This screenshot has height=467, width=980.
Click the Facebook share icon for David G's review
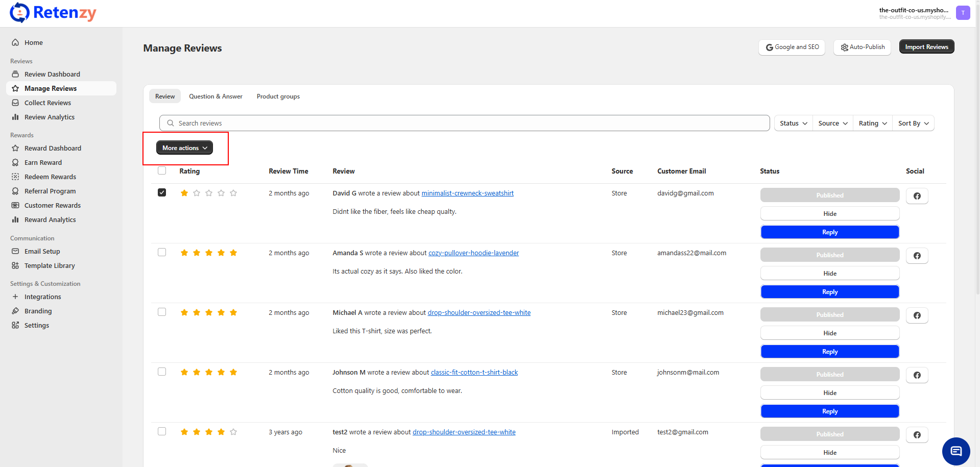(917, 196)
